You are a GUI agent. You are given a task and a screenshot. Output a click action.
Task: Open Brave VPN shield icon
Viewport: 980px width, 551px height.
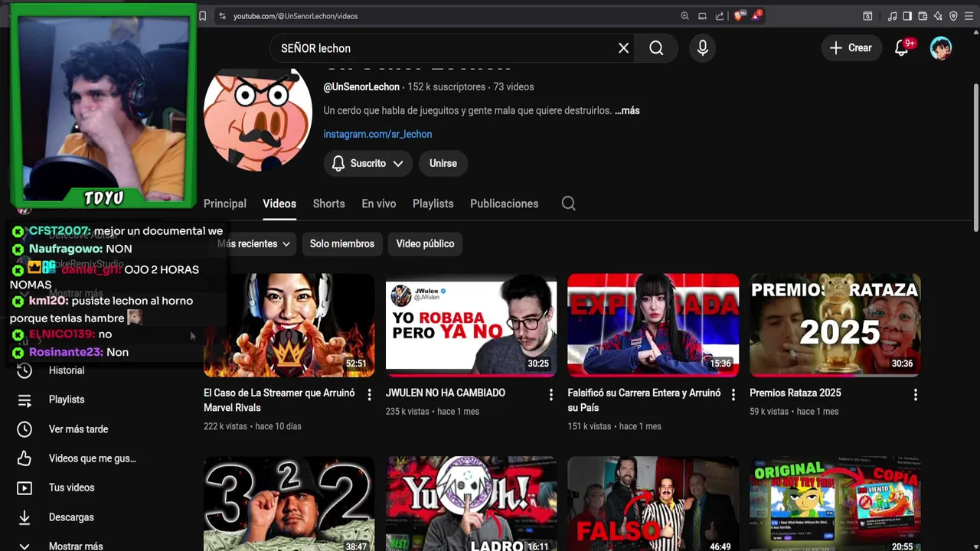click(953, 15)
